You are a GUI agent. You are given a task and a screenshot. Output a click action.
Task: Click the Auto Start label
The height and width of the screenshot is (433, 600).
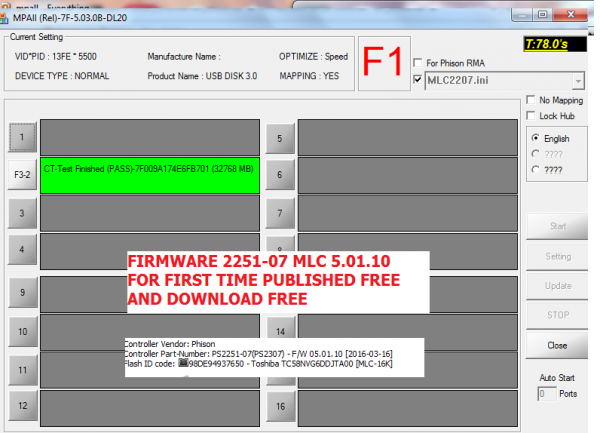pyautogui.click(x=557, y=378)
